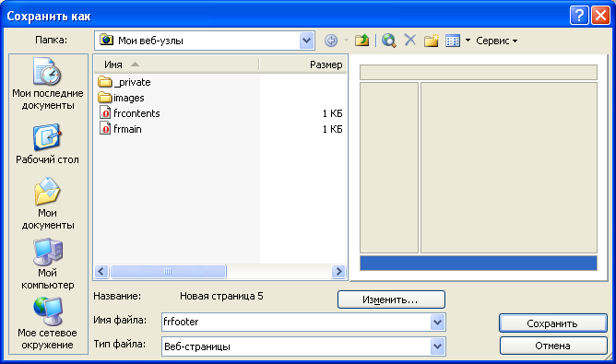The image size is (616, 364).
Task: Click the Отмена button
Action: click(553, 346)
